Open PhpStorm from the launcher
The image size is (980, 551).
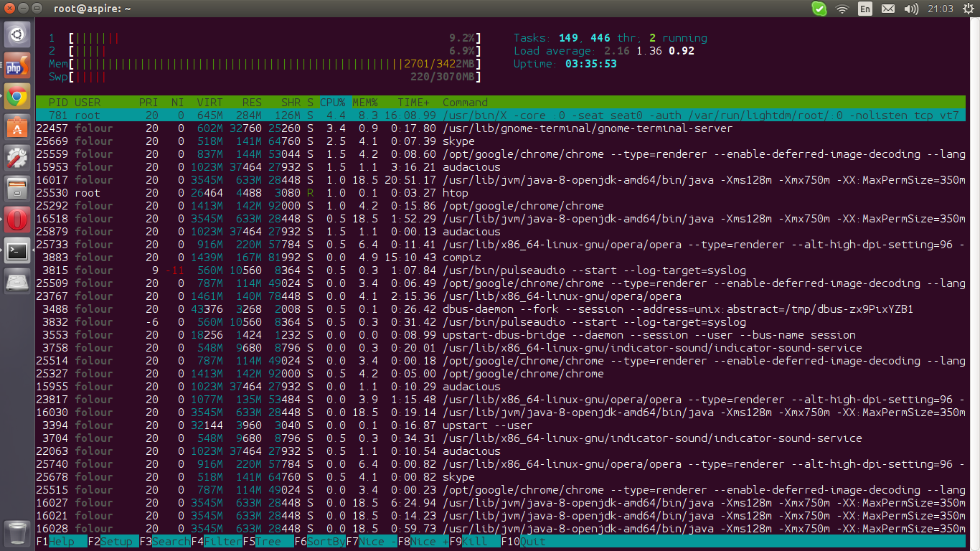pyautogui.click(x=17, y=67)
